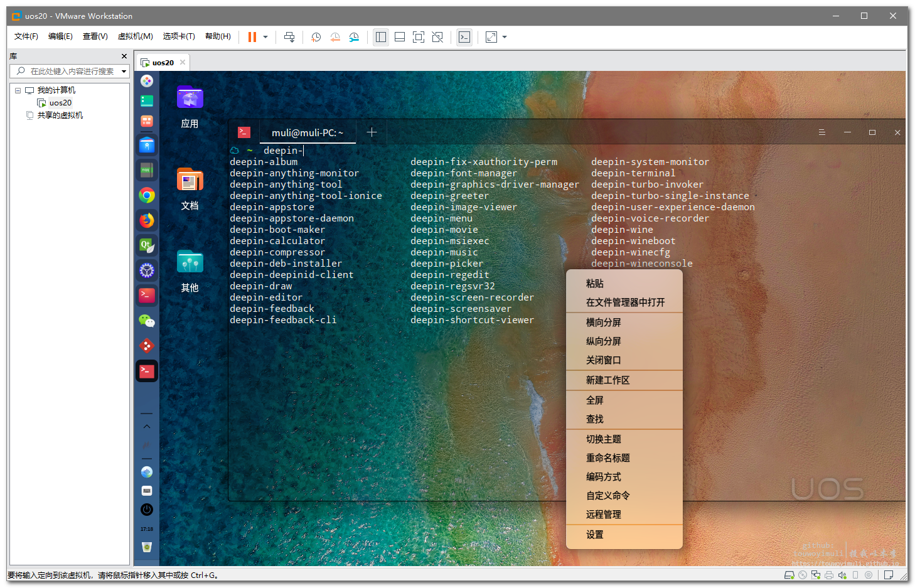This screenshot has width=915, height=588.
Task: Open the onscreen keyboard tray icon
Action: 147,491
